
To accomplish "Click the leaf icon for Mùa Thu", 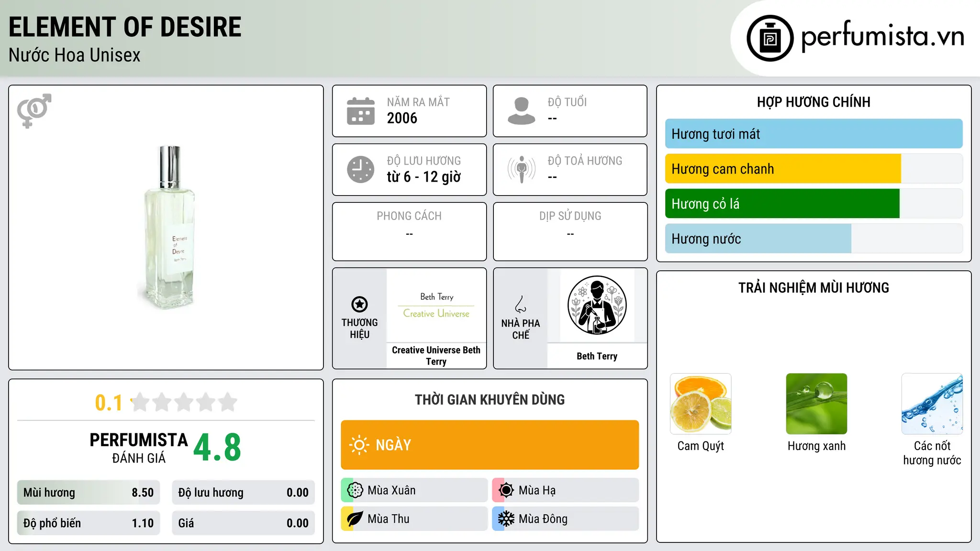I will [355, 519].
